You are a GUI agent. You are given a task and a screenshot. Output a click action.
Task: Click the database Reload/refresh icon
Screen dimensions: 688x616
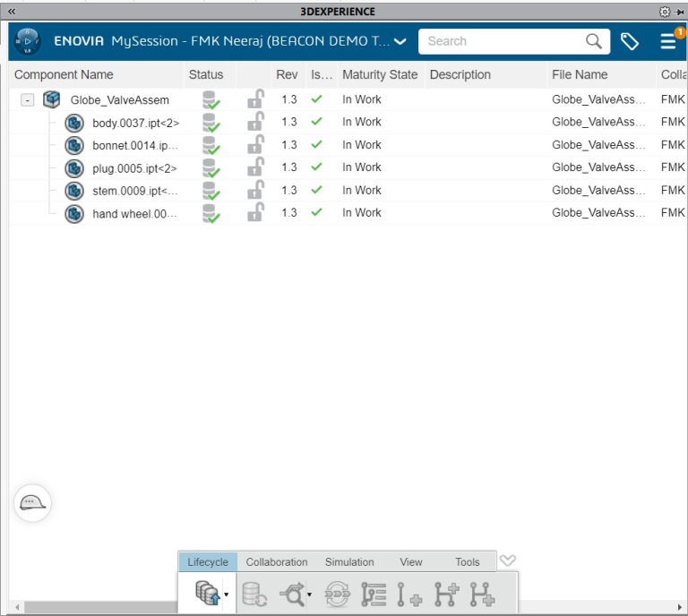[254, 595]
